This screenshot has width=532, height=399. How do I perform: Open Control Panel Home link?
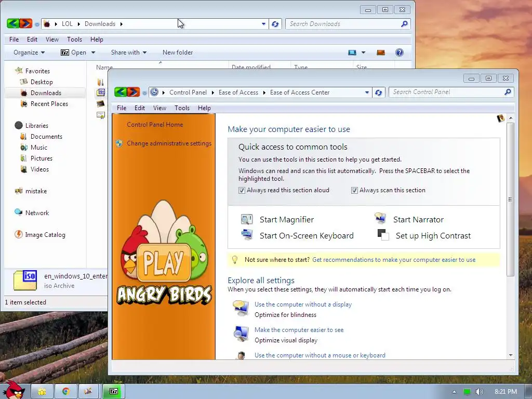click(x=155, y=125)
